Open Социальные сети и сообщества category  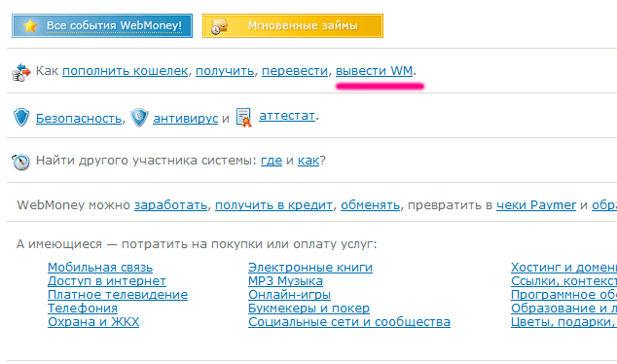349,321
